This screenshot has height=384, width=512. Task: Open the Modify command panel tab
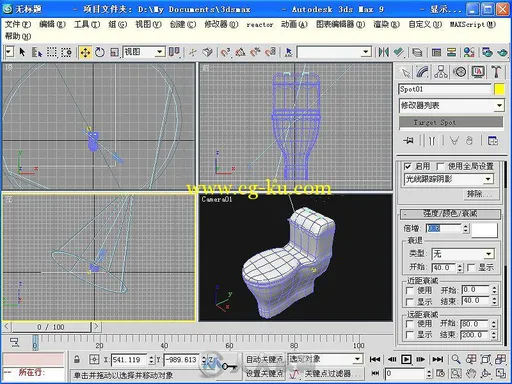coord(423,72)
